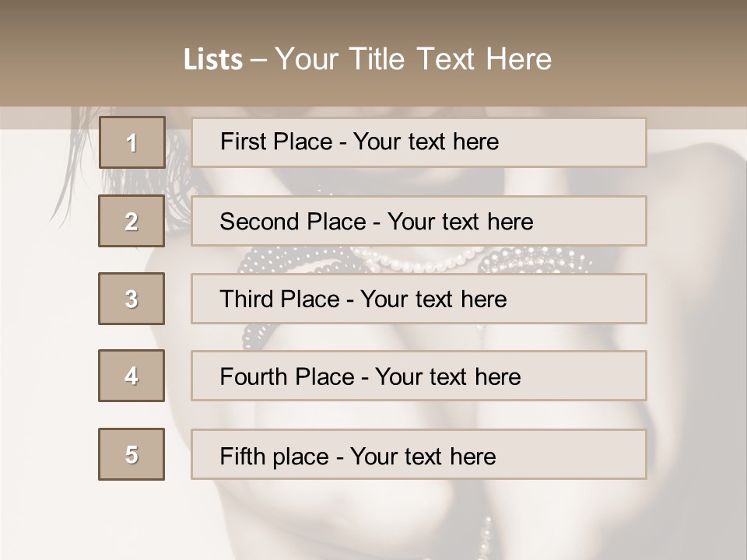Click the number 5 box

point(132,454)
